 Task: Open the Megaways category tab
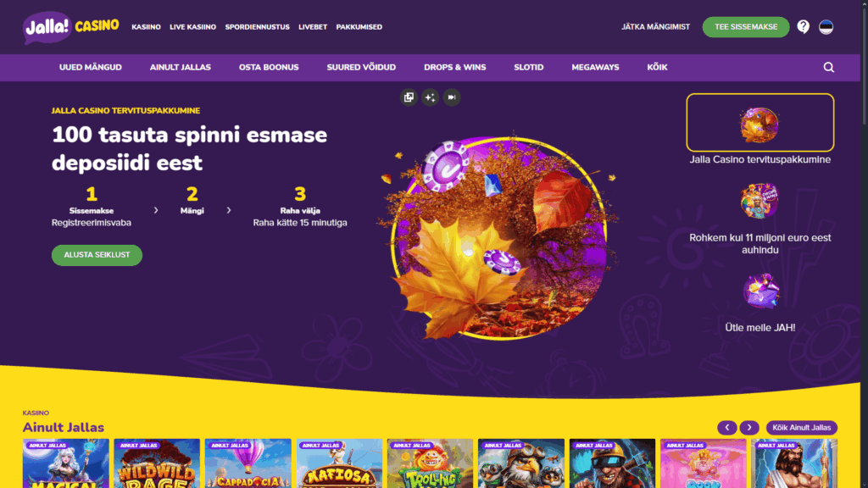pyautogui.click(x=595, y=68)
